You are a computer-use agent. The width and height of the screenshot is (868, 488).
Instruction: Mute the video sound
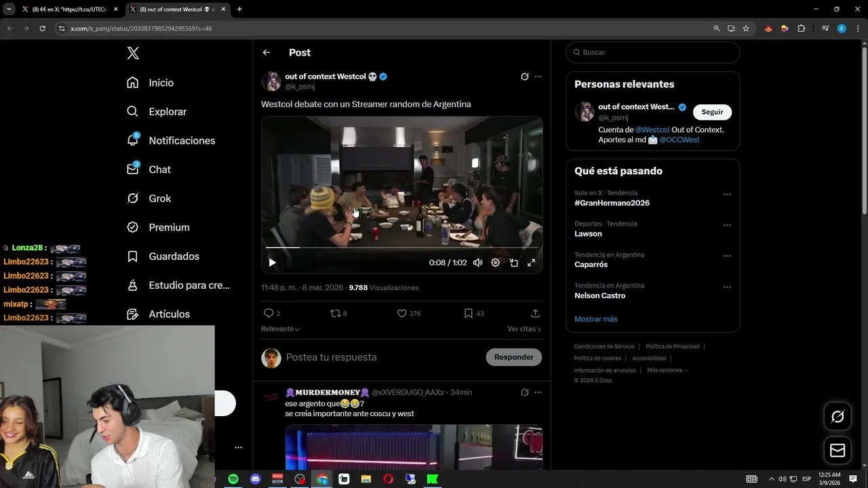coord(477,262)
